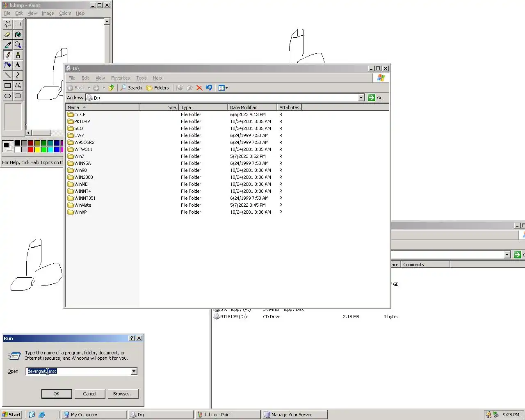Select the Airbrush spray can tool
The height and width of the screenshot is (420, 525).
[x=8, y=65]
